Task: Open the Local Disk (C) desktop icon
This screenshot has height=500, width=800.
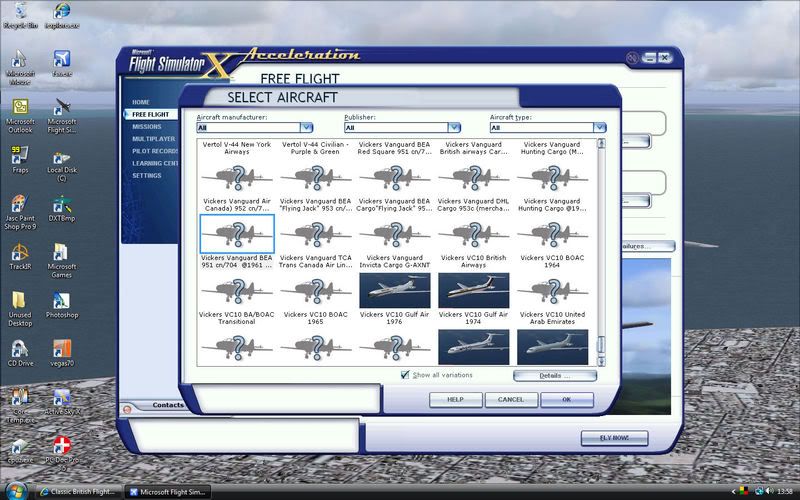Action: pos(62,166)
